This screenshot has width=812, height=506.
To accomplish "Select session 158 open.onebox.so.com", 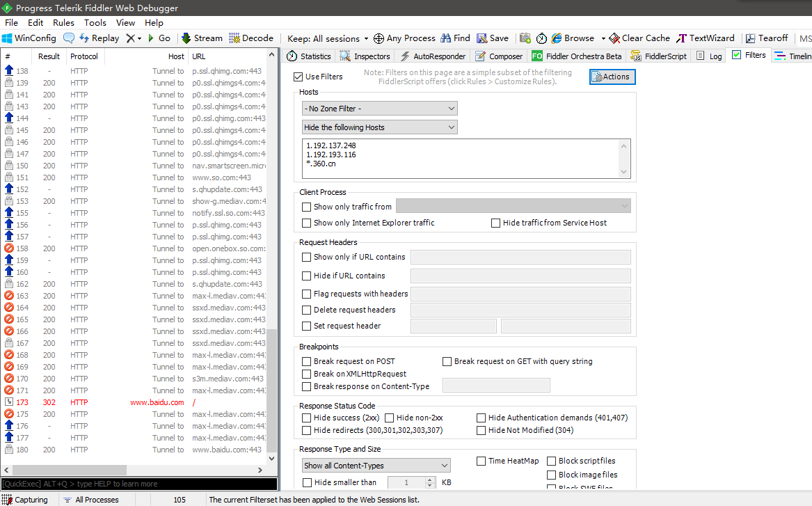I will (135, 248).
